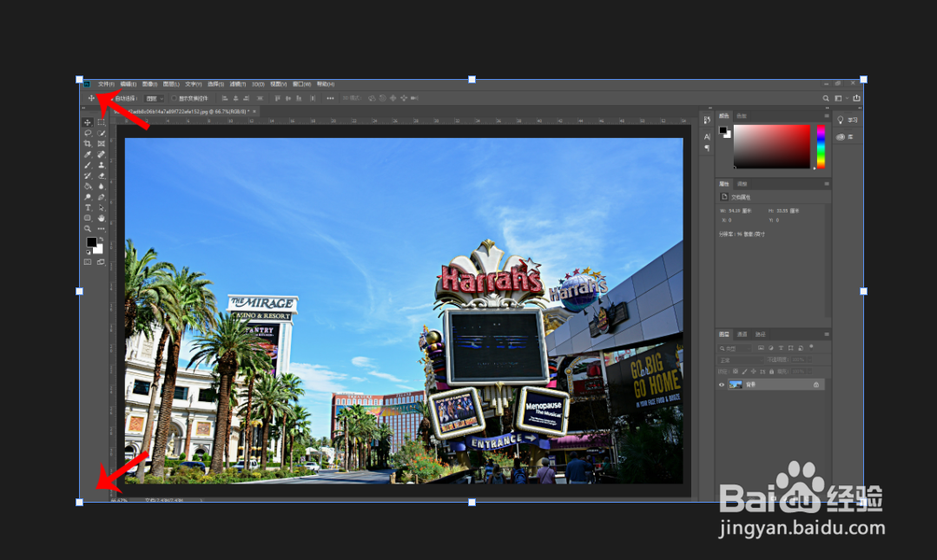This screenshot has width=937, height=560.
Task: Toggle lock all icon in Layers panel
Action: [x=771, y=371]
